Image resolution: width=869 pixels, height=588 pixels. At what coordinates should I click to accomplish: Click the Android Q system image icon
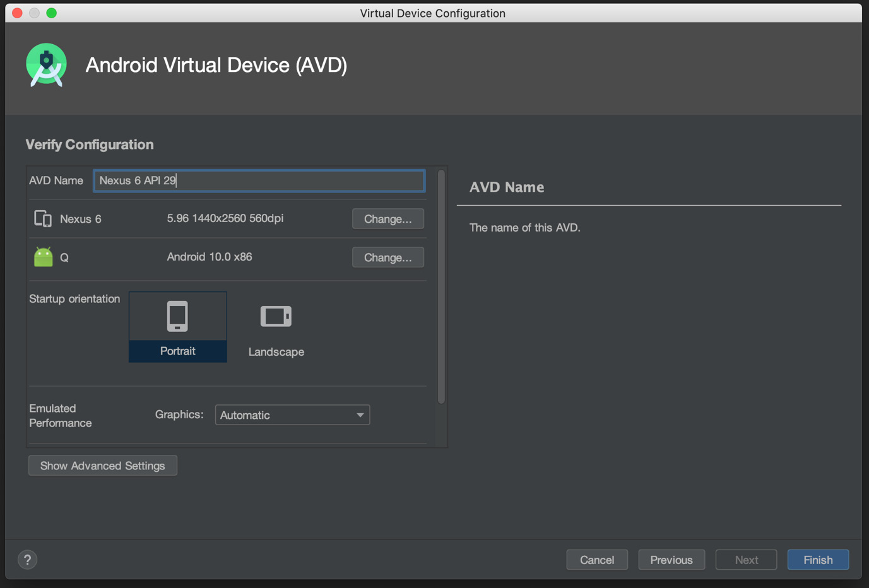coord(44,257)
